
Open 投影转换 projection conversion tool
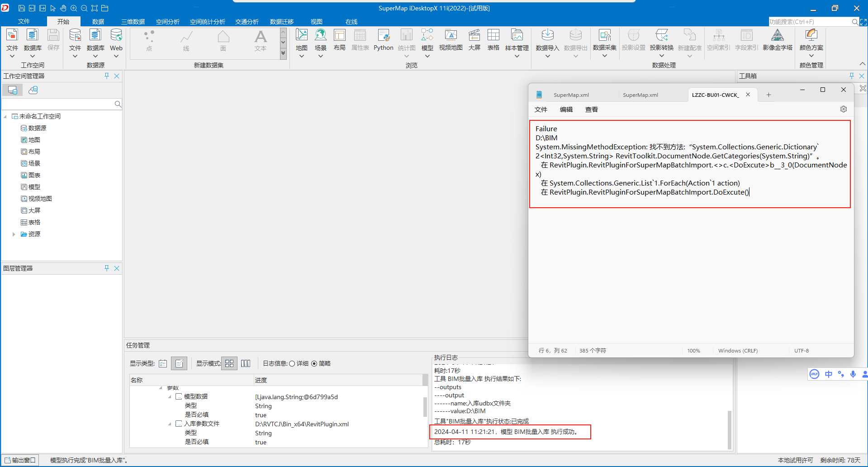pyautogui.click(x=661, y=35)
